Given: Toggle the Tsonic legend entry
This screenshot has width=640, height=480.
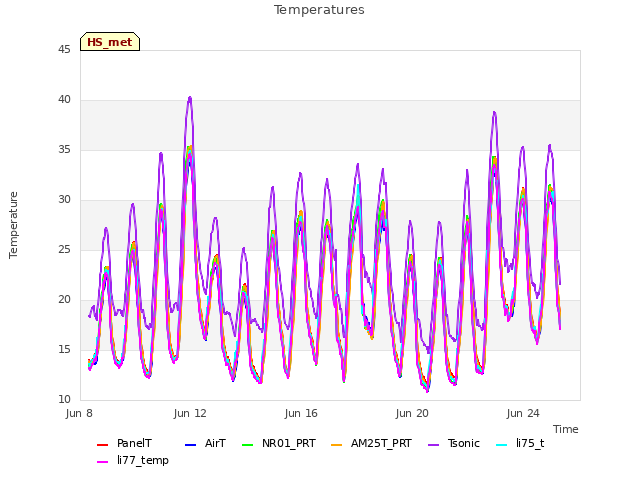Looking at the screenshot, I should (x=453, y=444).
